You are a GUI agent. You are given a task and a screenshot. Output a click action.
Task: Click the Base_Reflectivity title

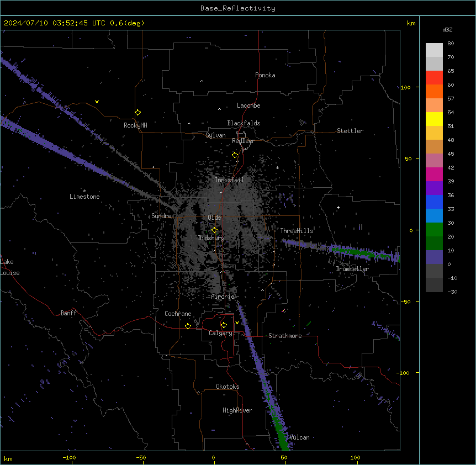coord(238,8)
